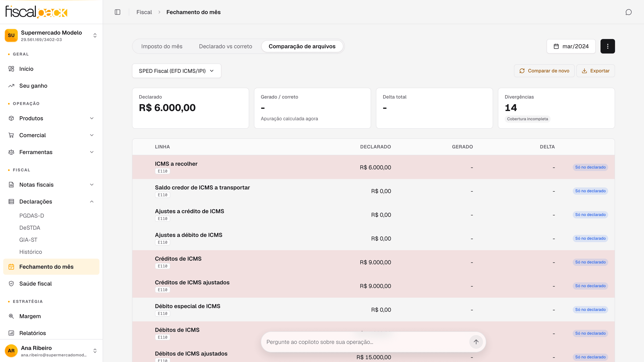
Task: Click the Declarado R$ 6.000,00 card
Action: coord(191,108)
